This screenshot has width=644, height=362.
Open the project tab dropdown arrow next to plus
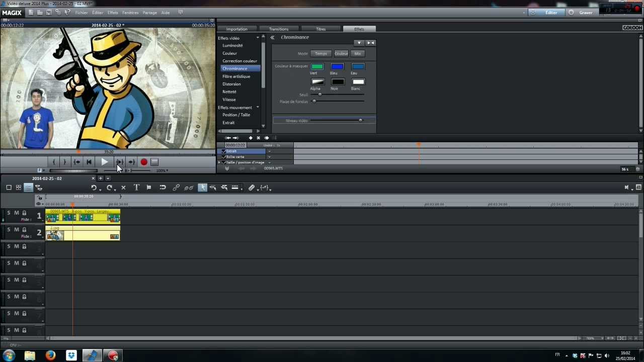108,178
